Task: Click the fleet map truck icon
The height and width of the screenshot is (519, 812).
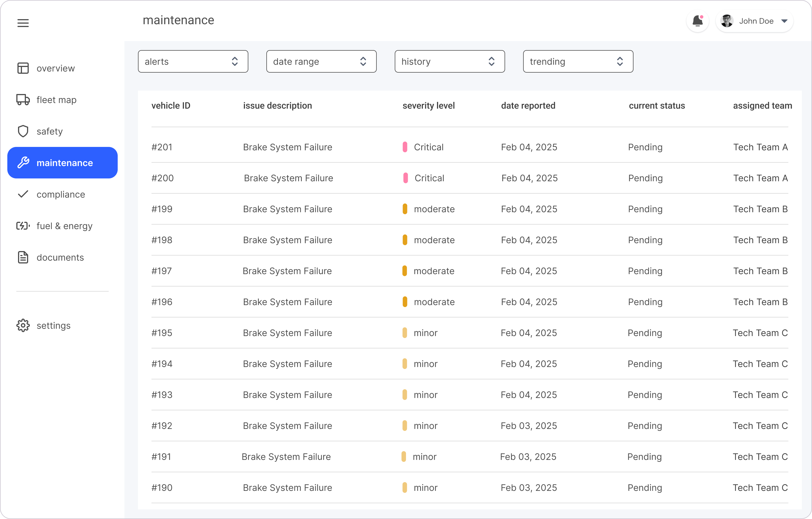Action: (x=23, y=100)
